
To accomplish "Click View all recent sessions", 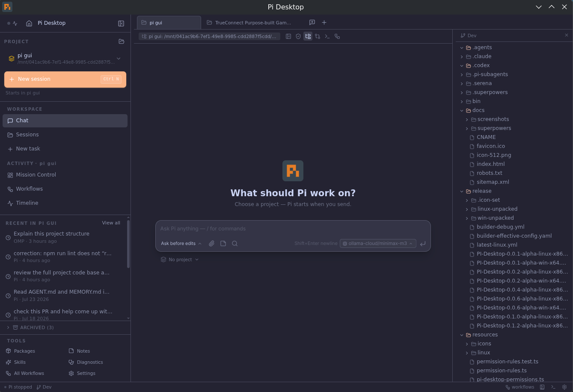I will tap(111, 223).
